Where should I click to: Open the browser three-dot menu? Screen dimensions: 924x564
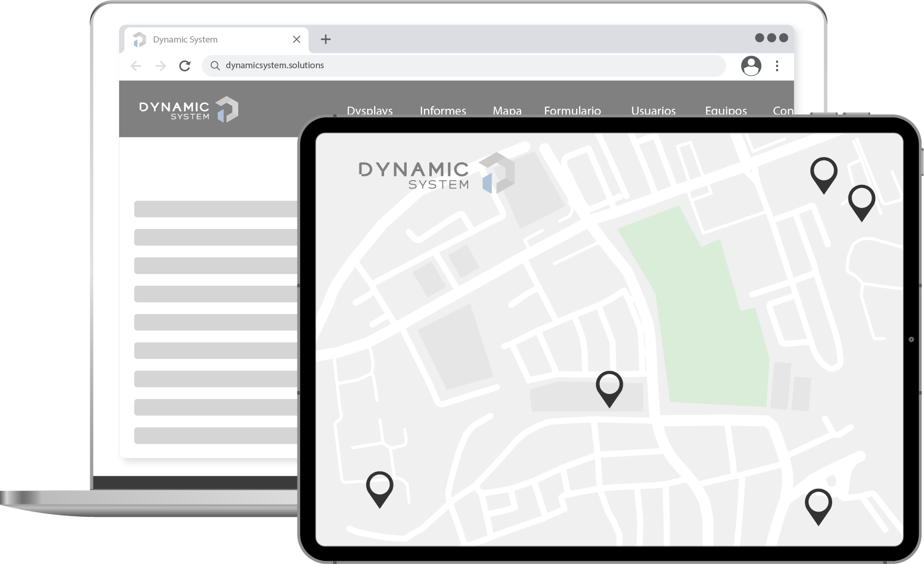pyautogui.click(x=777, y=66)
